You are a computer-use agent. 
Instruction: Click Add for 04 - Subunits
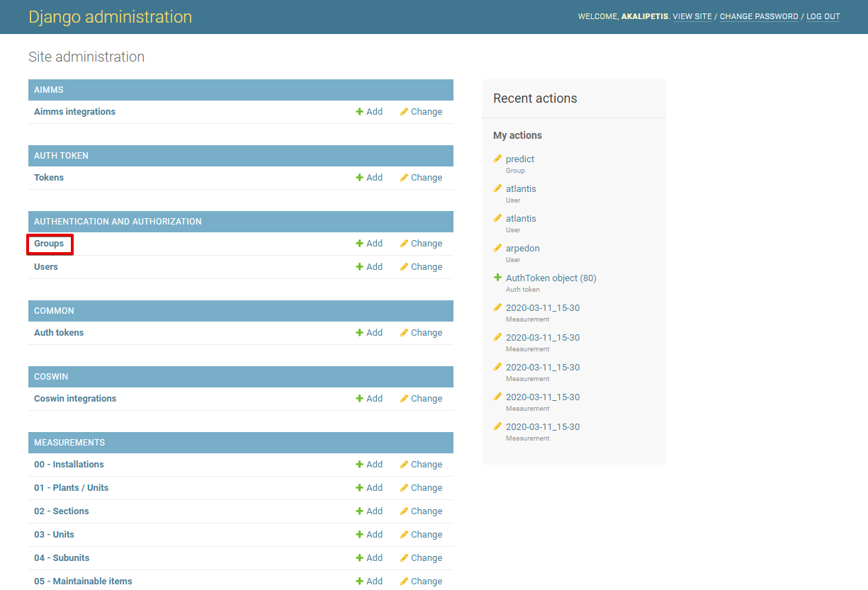369,558
